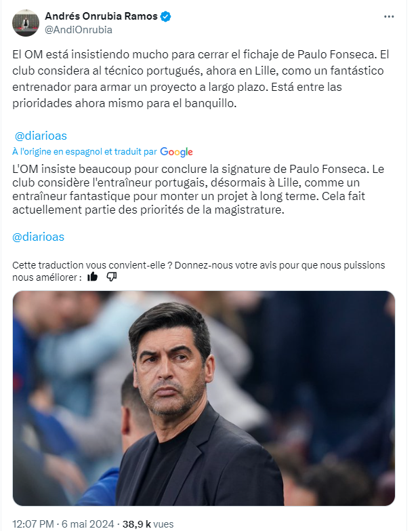This screenshot has height=531, width=420.
Task: Click the author name Andrés Onrubia Ramos
Action: pyautogui.click(x=101, y=16)
